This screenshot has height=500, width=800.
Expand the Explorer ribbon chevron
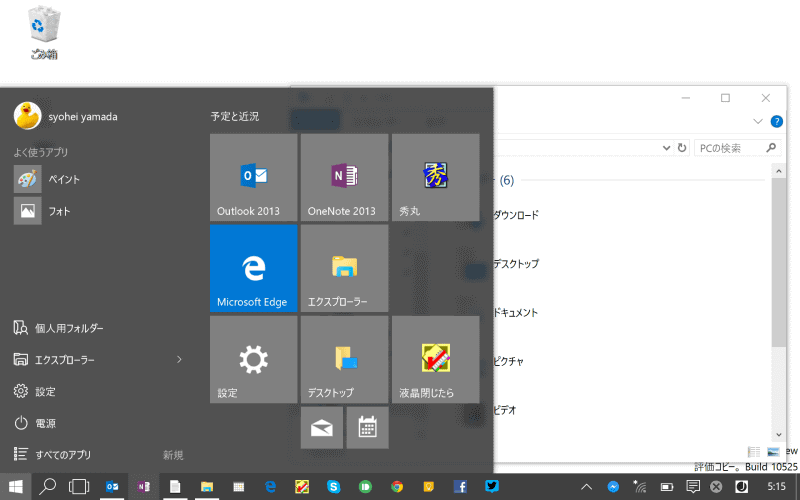coord(758,121)
